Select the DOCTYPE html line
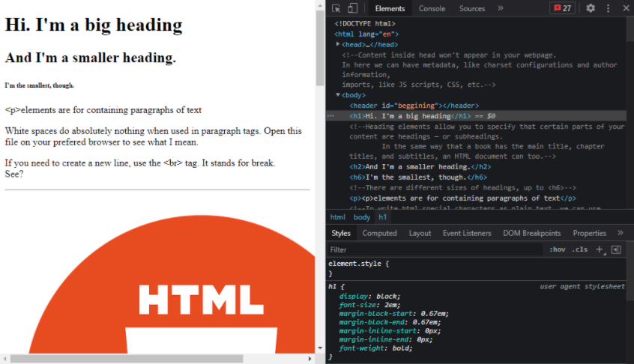This screenshot has width=634, height=364. click(x=365, y=23)
